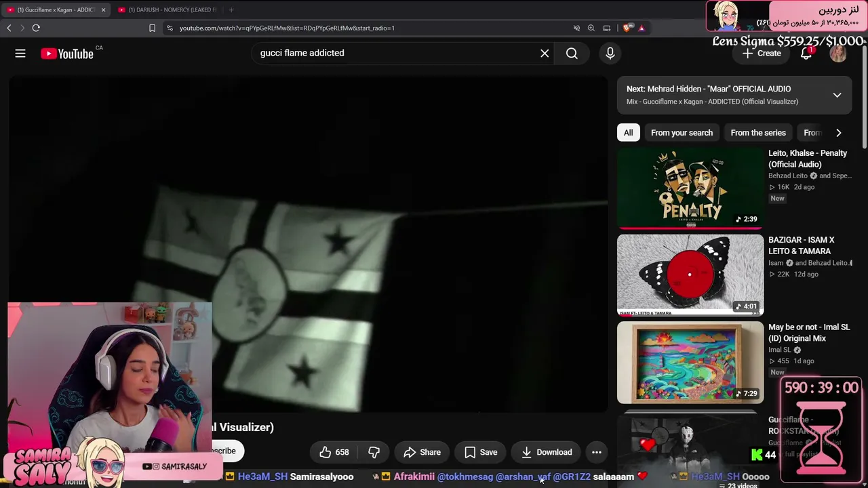Select the All filter chip
The width and height of the screenshot is (868, 488).
pos(629,133)
